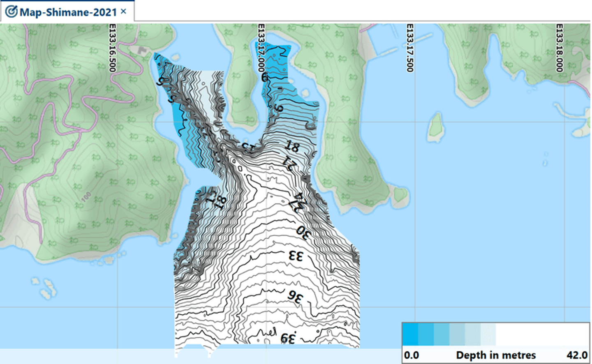This screenshot has height=364, width=592.
Task: Click the 39 metre contour label
Action: pos(288,338)
